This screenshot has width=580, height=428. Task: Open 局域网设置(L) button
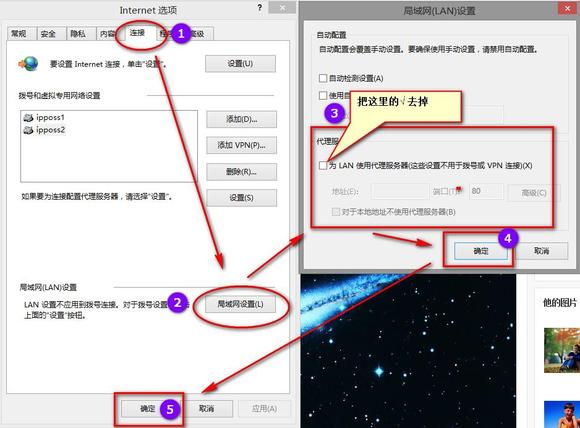coord(240,304)
